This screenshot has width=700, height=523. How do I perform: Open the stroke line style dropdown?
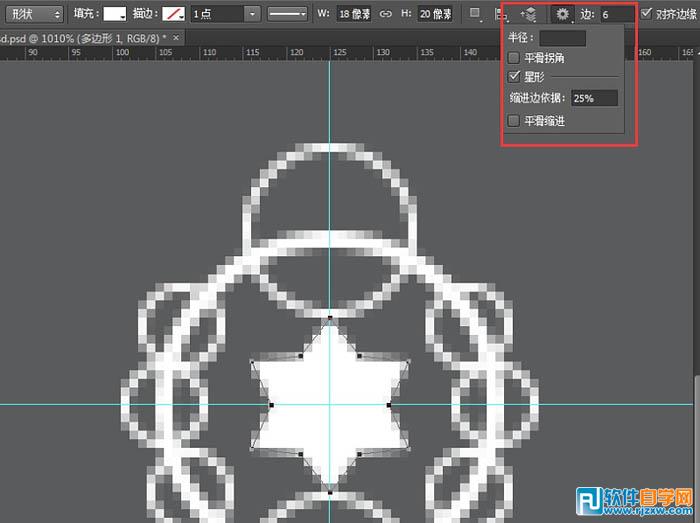pos(288,14)
